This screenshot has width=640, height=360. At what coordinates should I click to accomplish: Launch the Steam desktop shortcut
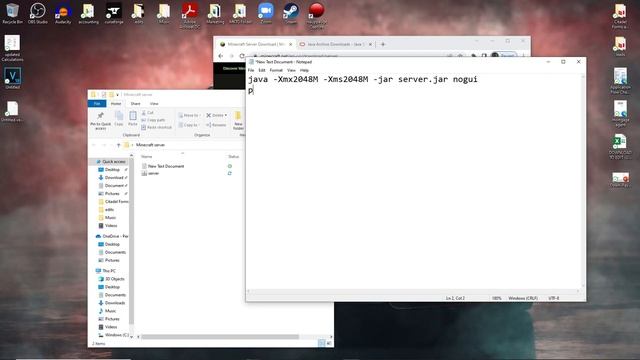pyautogui.click(x=291, y=13)
